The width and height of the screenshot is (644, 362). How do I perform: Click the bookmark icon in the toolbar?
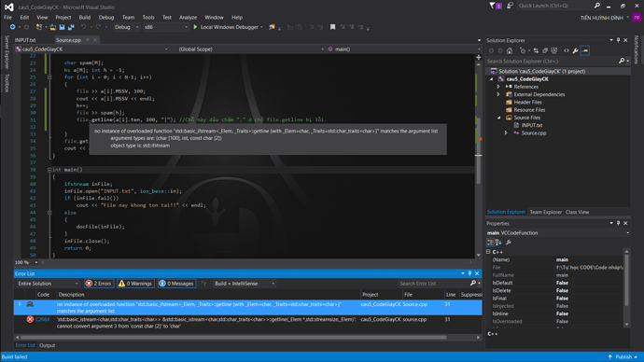click(x=332, y=27)
